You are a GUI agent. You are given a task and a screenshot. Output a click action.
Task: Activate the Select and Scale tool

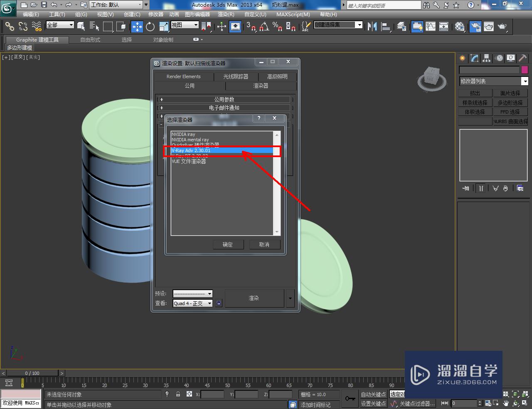tap(163, 27)
